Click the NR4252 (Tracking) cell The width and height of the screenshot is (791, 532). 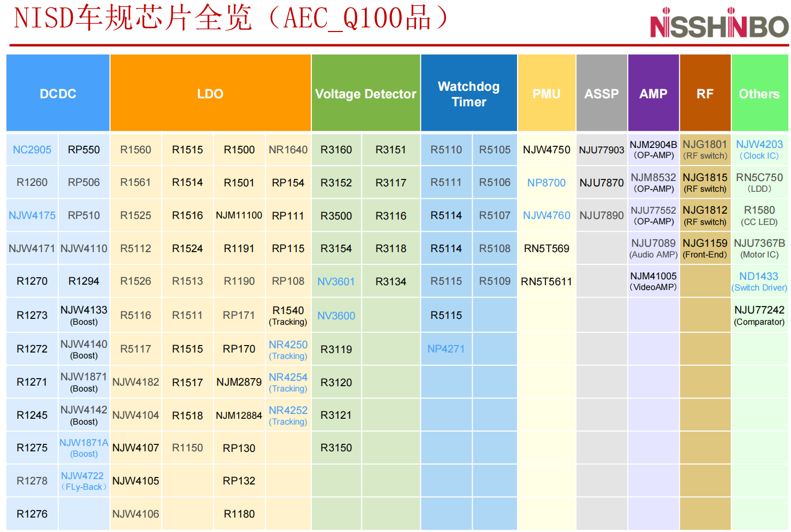(x=288, y=415)
